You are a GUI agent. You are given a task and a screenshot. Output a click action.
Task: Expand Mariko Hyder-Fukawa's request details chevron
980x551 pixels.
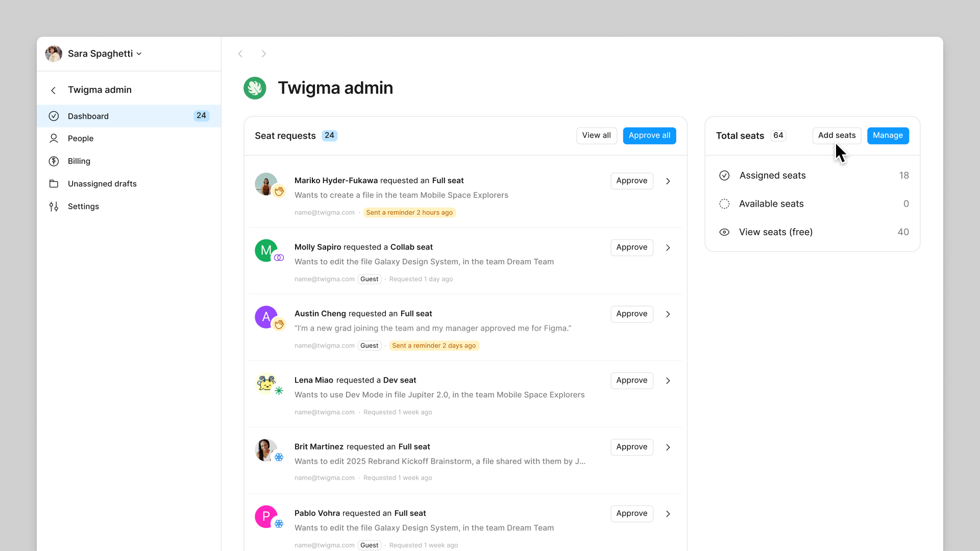(668, 181)
